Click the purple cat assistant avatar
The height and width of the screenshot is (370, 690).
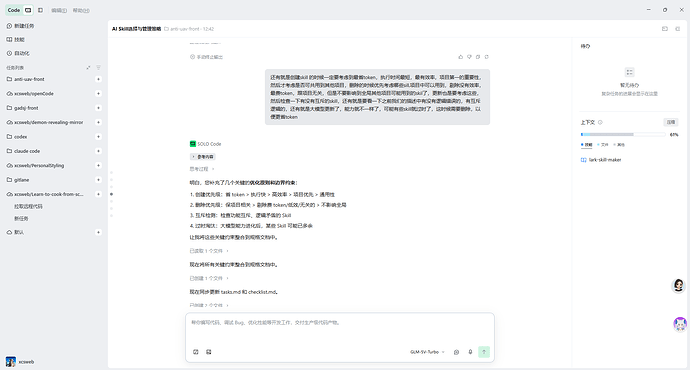coord(680,324)
